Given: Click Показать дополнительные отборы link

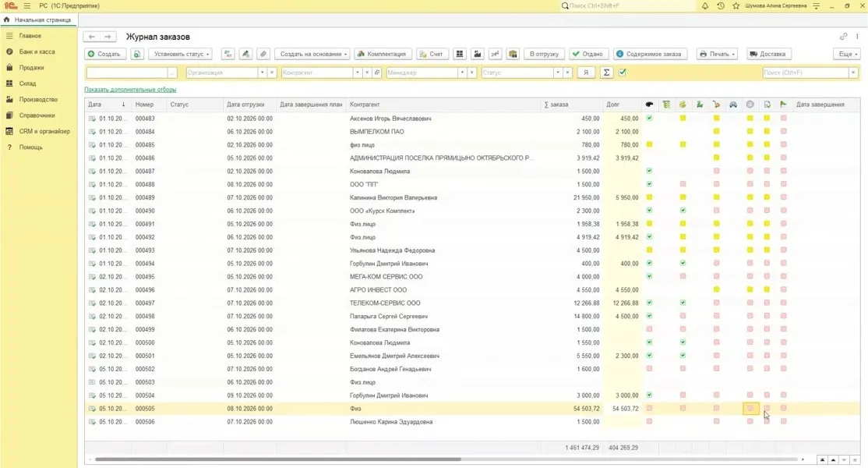Looking at the screenshot, I should click(x=131, y=89).
